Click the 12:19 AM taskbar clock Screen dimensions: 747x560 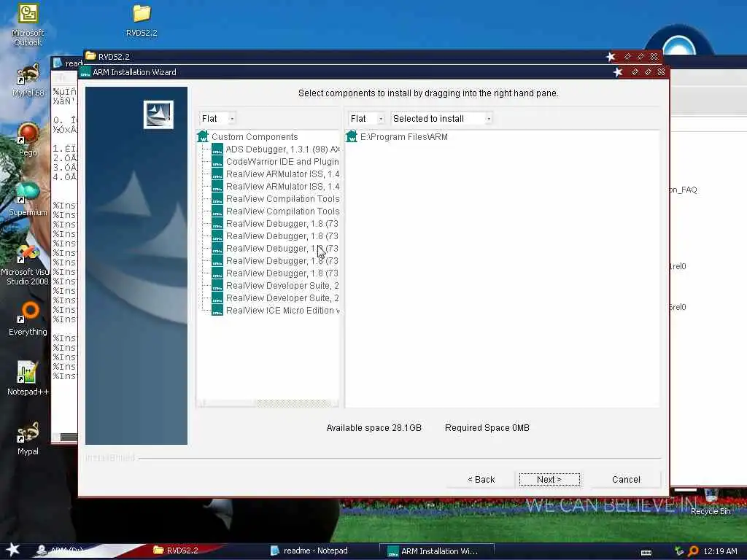[720, 551]
